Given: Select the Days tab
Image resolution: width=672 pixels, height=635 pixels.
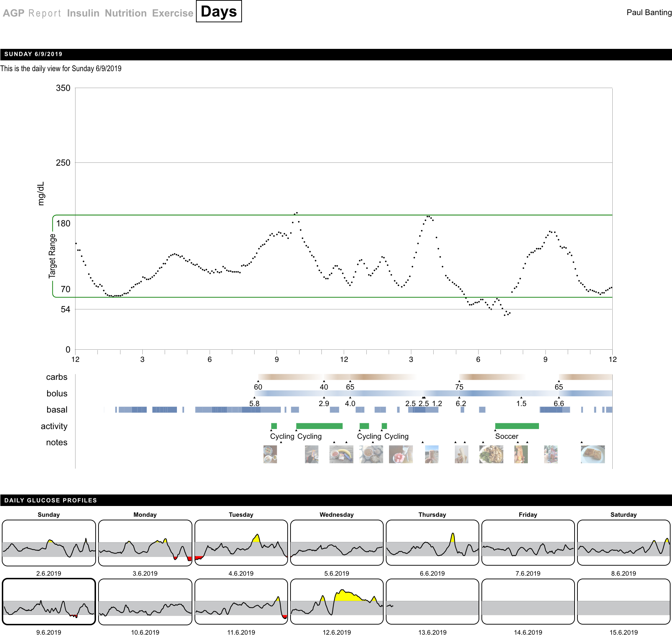Looking at the screenshot, I should click(219, 11).
